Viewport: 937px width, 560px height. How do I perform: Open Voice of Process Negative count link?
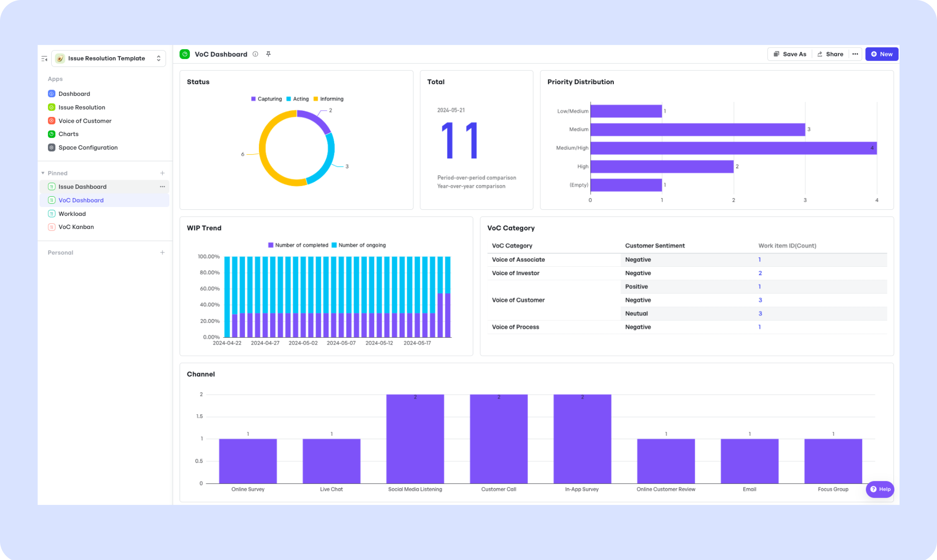point(760,327)
